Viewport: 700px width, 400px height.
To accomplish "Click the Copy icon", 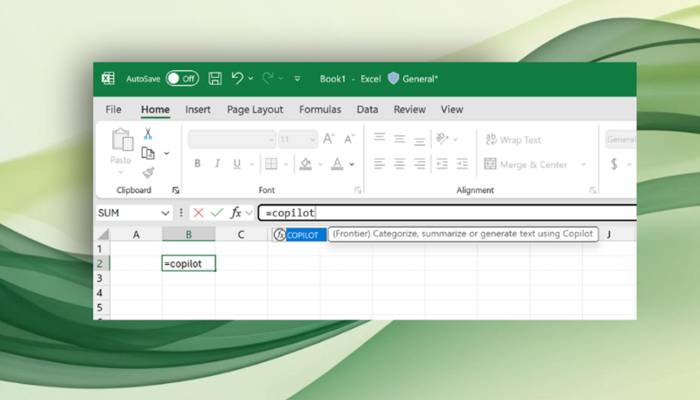I will coord(148,153).
